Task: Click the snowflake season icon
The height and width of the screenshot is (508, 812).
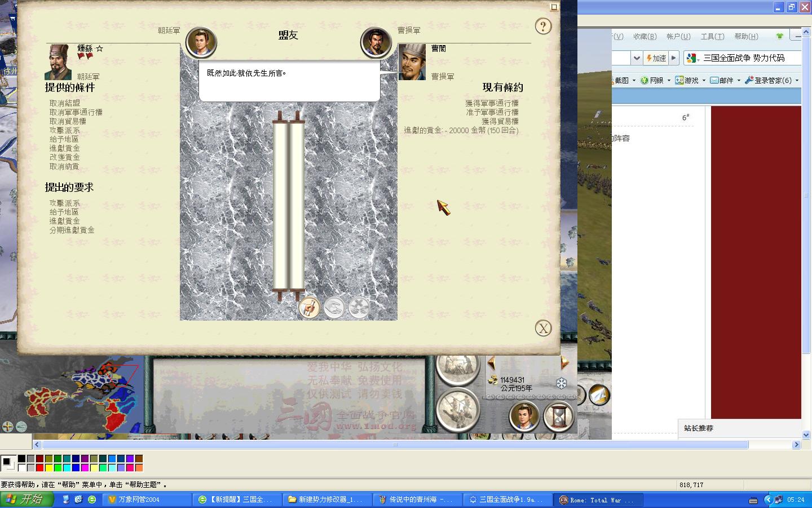Action: coord(561,384)
